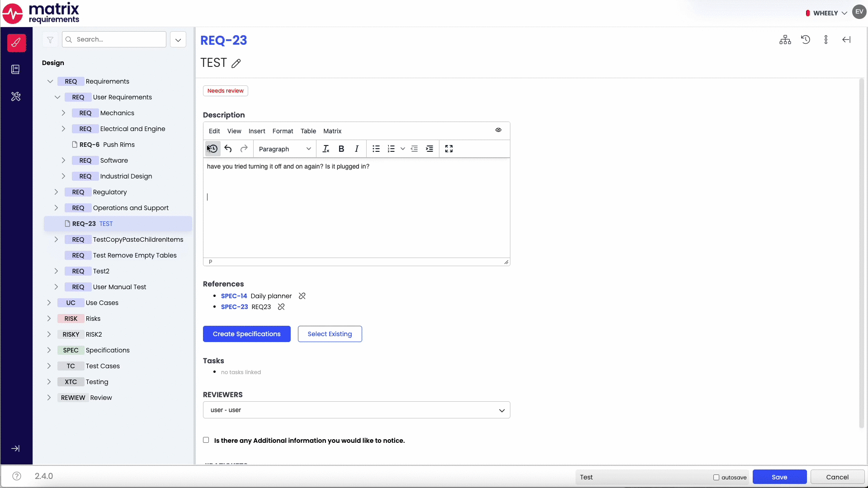Click the bullet list icon
The image size is (868, 488).
tap(376, 148)
